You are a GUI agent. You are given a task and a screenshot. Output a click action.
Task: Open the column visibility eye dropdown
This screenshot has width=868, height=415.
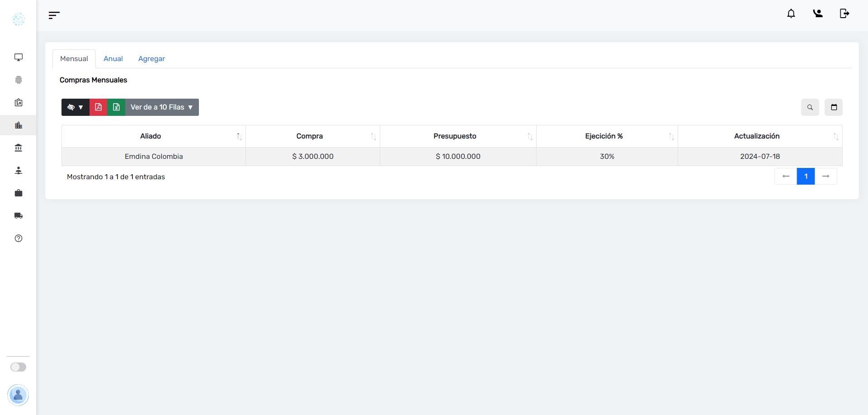coord(75,107)
